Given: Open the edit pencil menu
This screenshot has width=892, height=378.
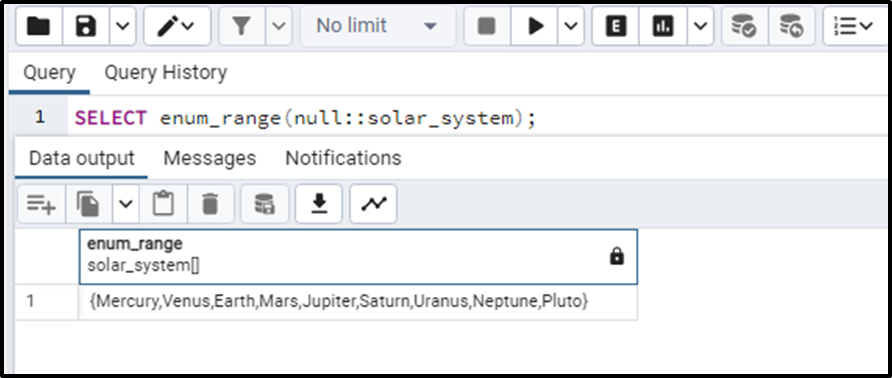Looking at the screenshot, I should coord(177,26).
